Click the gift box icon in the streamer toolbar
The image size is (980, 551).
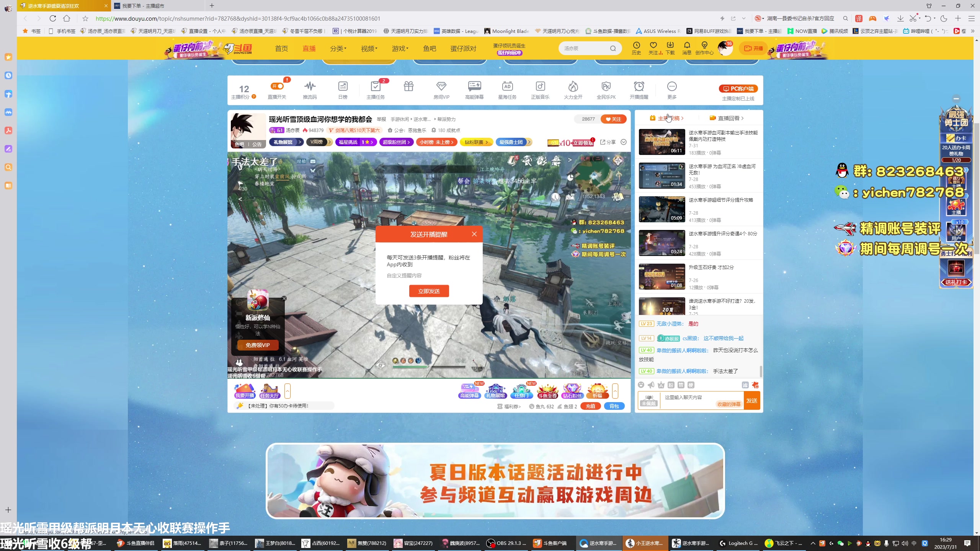tap(408, 86)
